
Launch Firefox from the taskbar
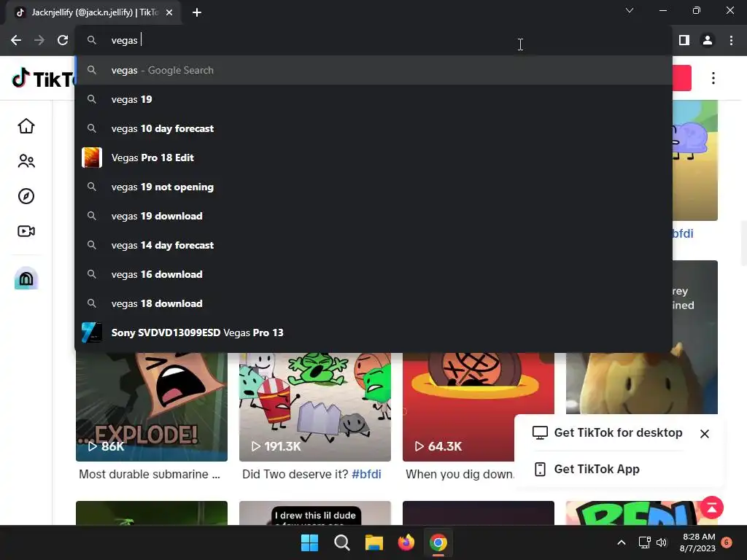coord(406,542)
